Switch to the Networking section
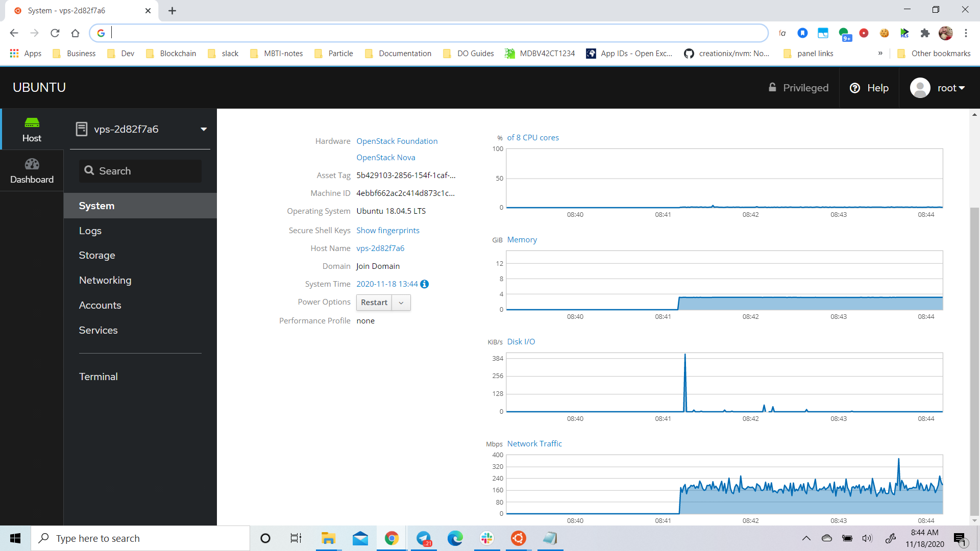The height and width of the screenshot is (551, 980). click(105, 280)
